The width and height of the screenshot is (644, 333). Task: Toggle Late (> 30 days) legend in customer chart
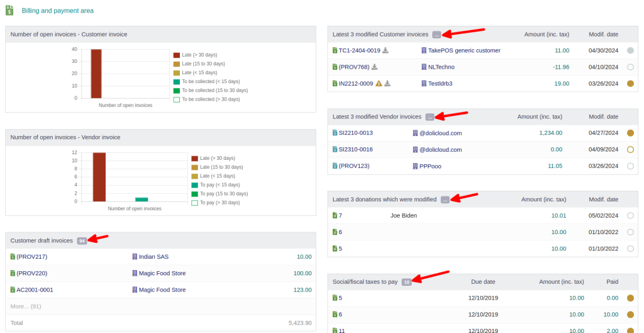(x=177, y=55)
